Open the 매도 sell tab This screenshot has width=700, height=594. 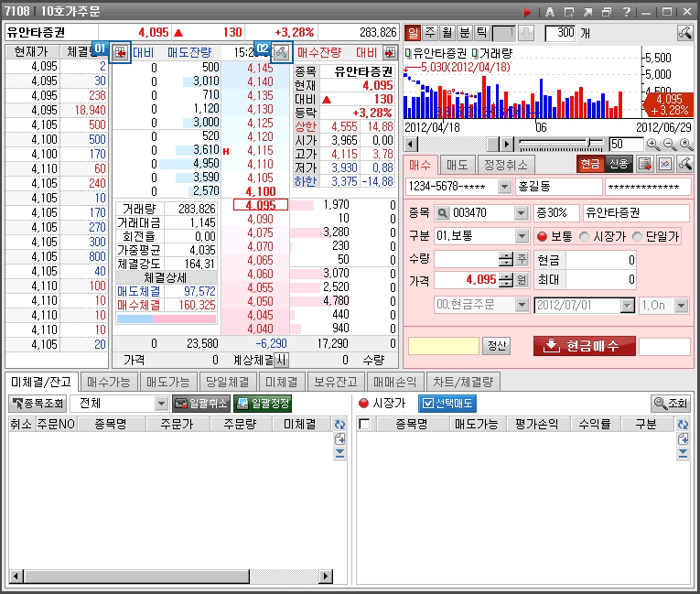[457, 166]
